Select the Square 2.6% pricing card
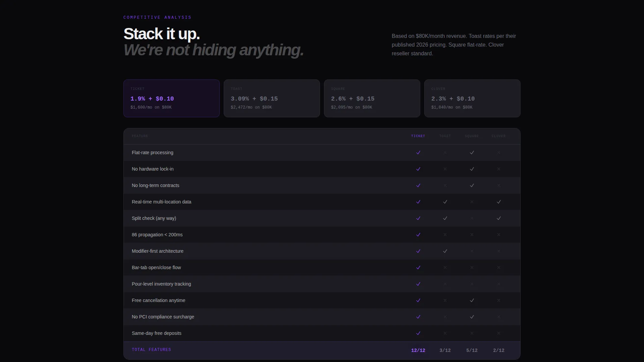This screenshot has width=644, height=362. click(x=372, y=98)
